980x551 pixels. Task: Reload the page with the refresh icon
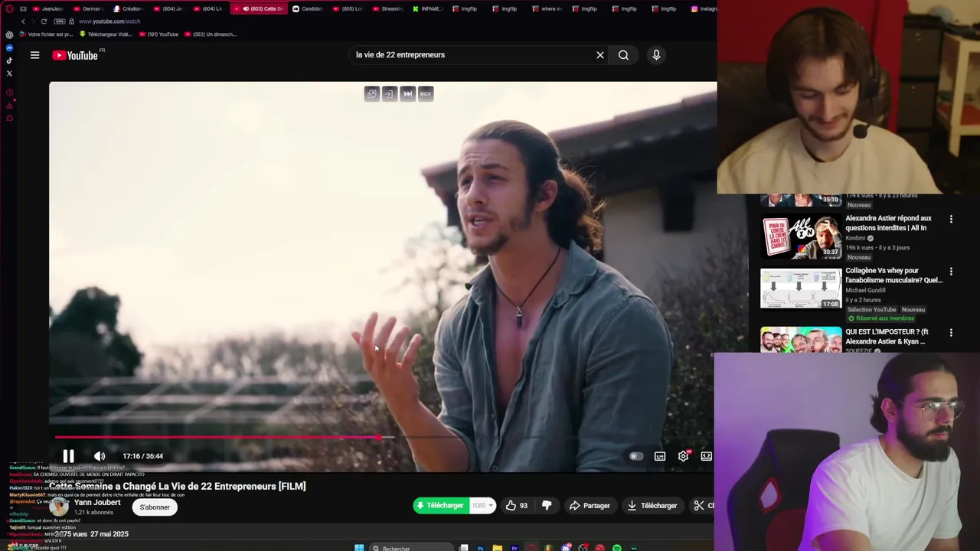click(x=44, y=21)
